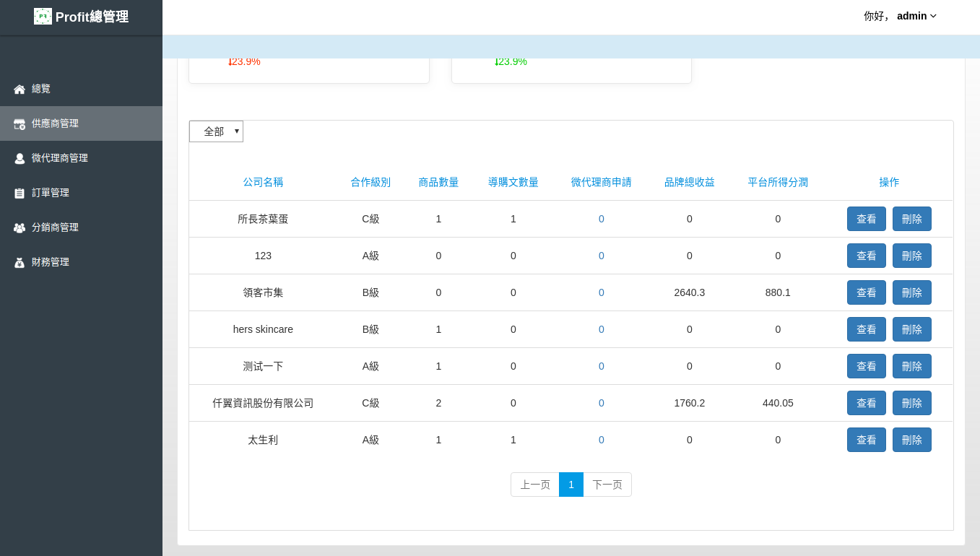980x556 pixels.
Task: Click C級 level in 所長茶葉蛋 row
Action: (x=370, y=219)
